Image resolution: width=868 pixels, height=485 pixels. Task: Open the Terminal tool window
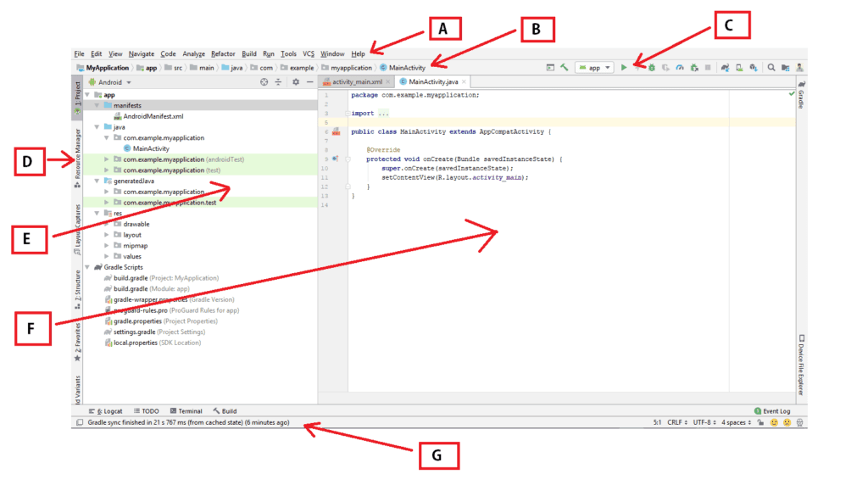coord(186,411)
